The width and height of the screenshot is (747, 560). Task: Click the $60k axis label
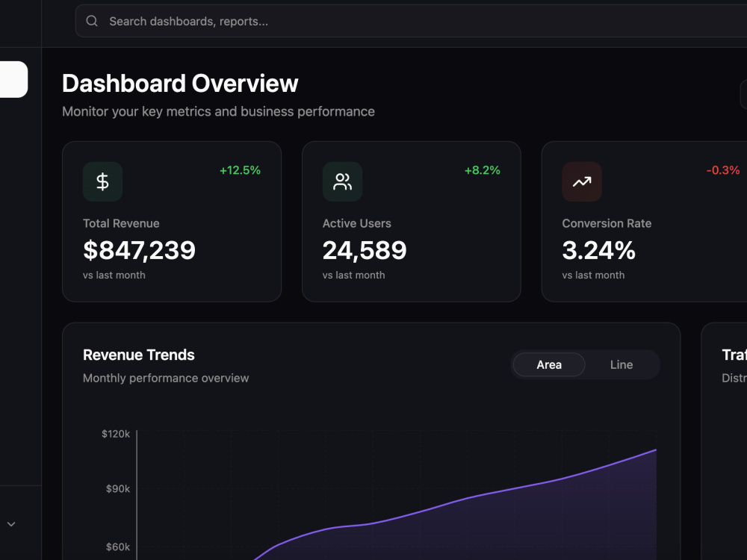click(x=118, y=547)
